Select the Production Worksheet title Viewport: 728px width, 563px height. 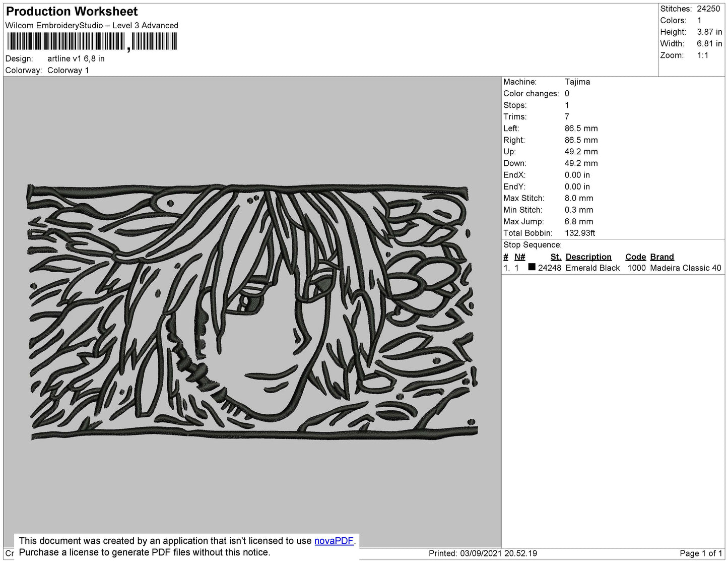coord(72,11)
